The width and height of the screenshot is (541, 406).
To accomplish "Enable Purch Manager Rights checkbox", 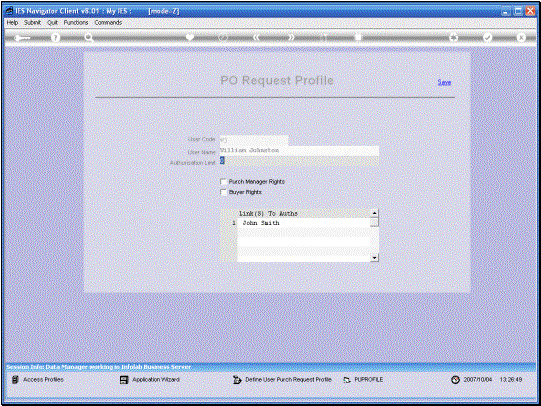I will (224, 181).
